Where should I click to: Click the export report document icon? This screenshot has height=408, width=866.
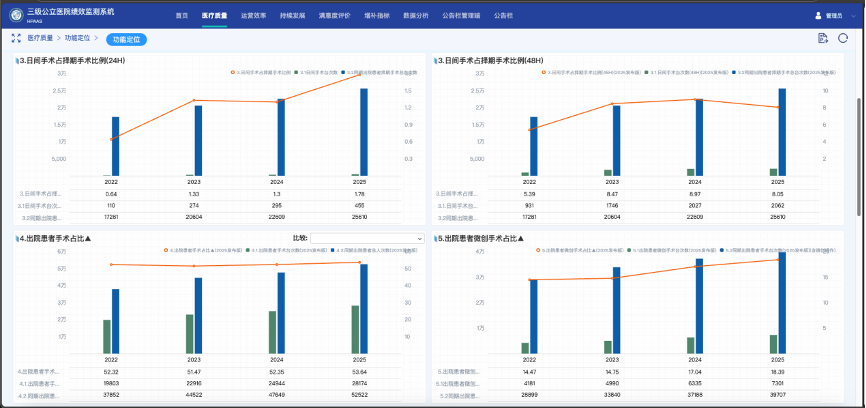click(822, 38)
